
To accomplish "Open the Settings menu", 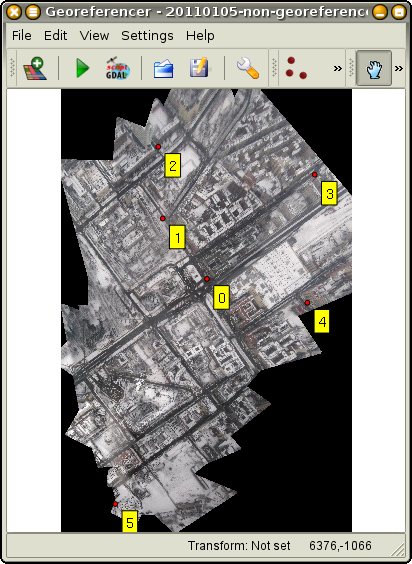I will click(x=147, y=36).
